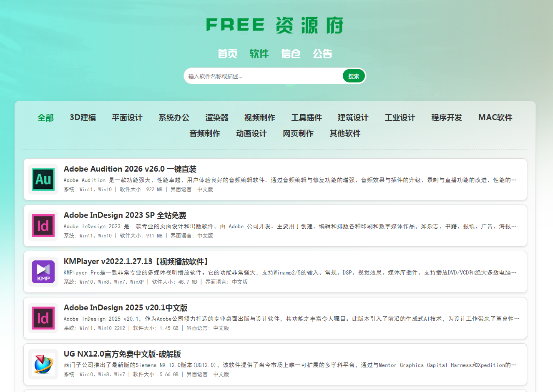Open the 公告 nav item
This screenshot has width=553, height=392.
point(323,54)
